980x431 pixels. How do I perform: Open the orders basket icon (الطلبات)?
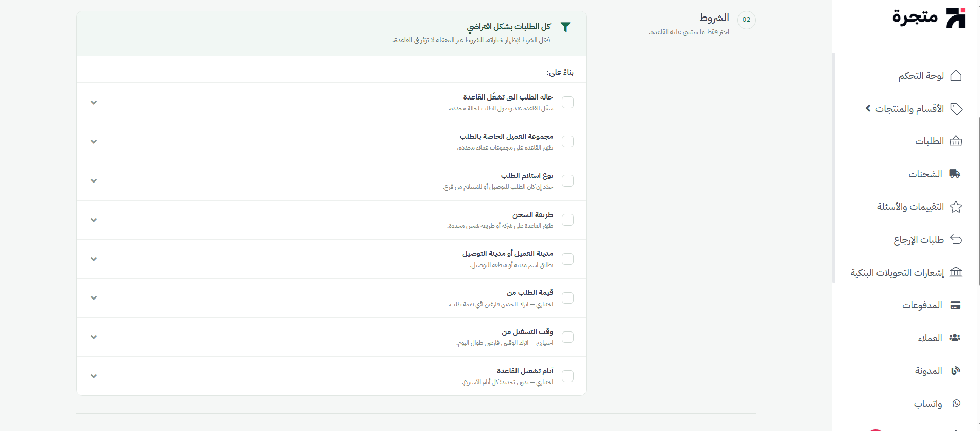(x=956, y=141)
